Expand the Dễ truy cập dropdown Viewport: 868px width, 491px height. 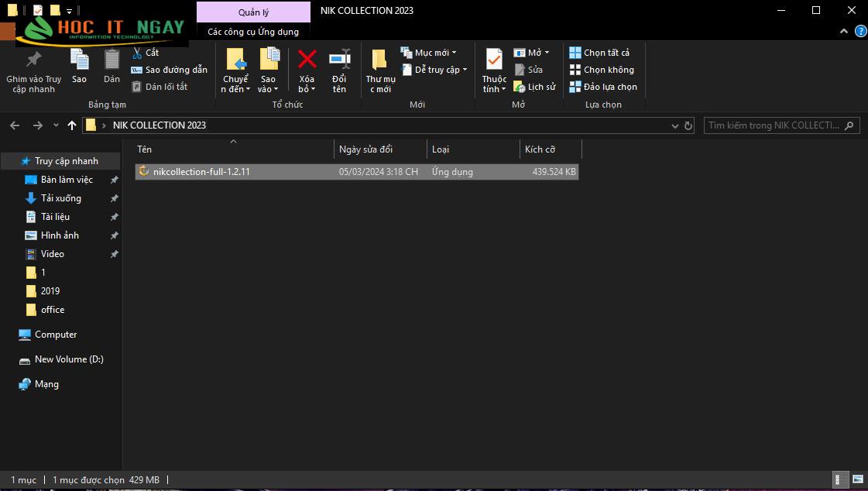(434, 70)
